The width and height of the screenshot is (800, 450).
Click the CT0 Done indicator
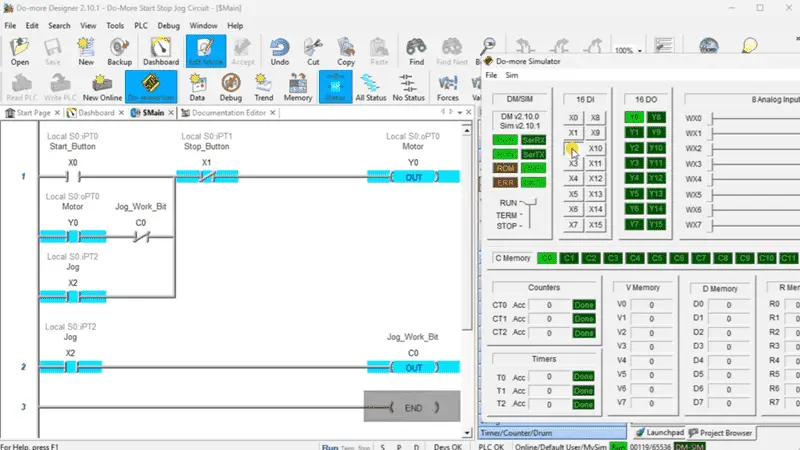pos(584,305)
